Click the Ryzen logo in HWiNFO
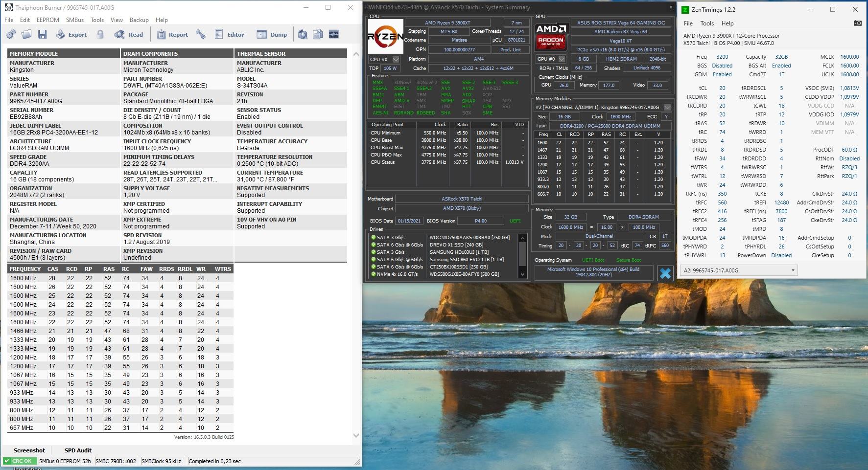This screenshot has height=470, width=868. click(385, 37)
